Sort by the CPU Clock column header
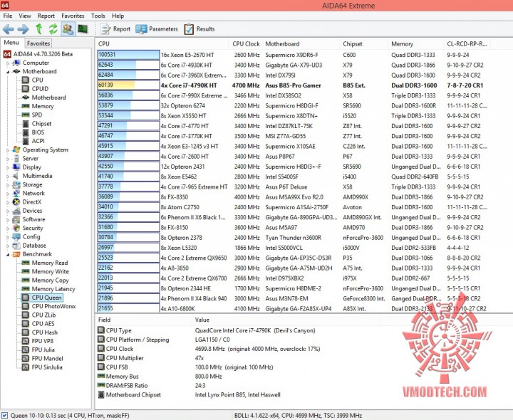513x420 pixels. 246,44
